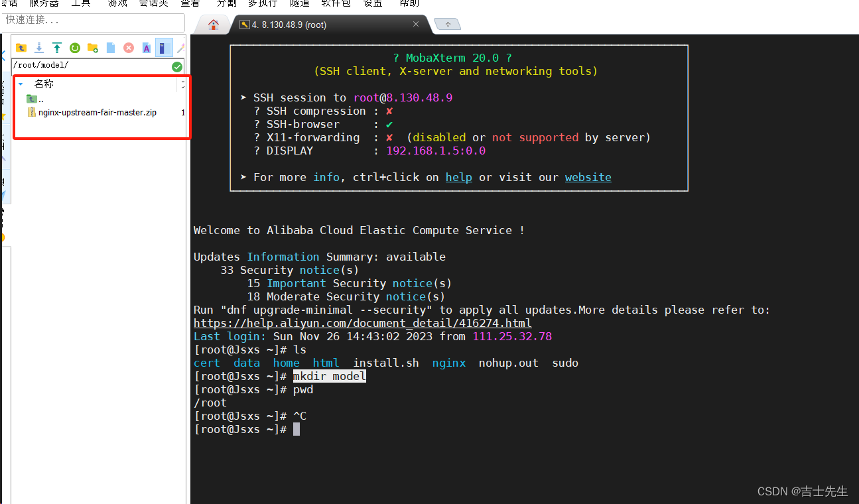Open the help.aliyun.com document_detail URL
The image size is (859, 504).
click(x=362, y=323)
